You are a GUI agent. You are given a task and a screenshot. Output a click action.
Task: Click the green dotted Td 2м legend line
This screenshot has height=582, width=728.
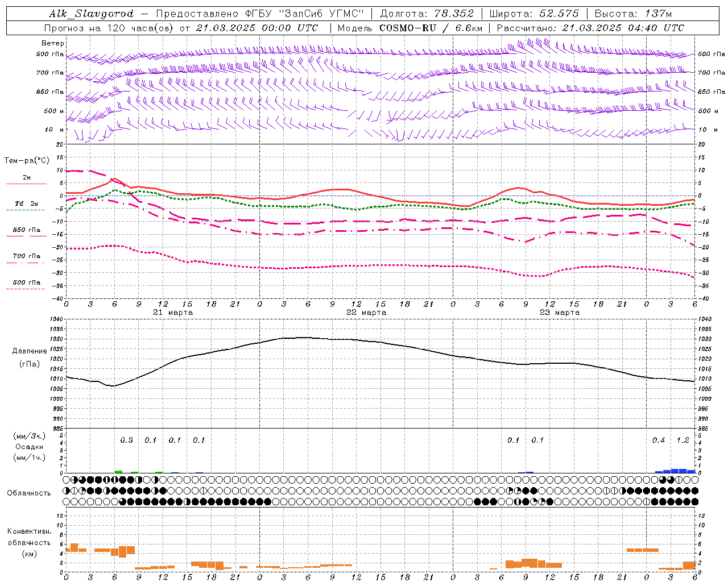pyautogui.click(x=26, y=210)
